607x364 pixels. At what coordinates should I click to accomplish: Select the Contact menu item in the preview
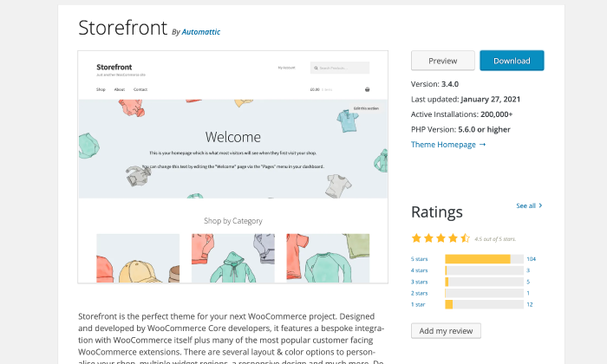[x=140, y=89]
